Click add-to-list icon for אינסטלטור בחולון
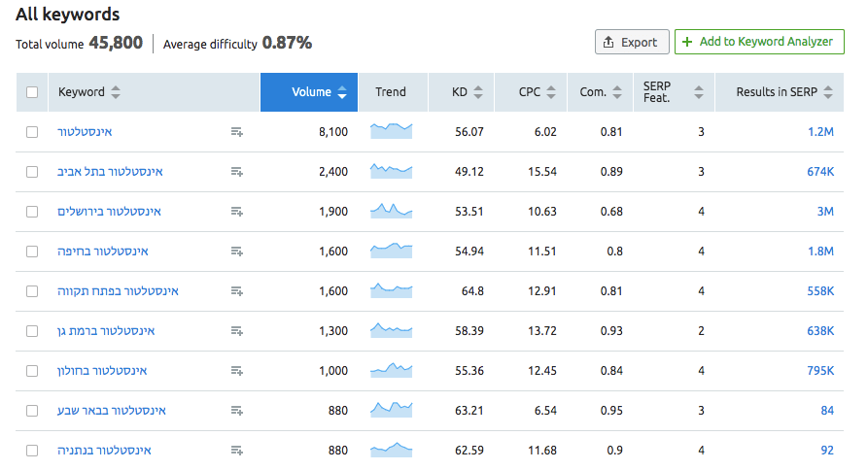Image resolution: width=868 pixels, height=470 pixels. (x=237, y=371)
